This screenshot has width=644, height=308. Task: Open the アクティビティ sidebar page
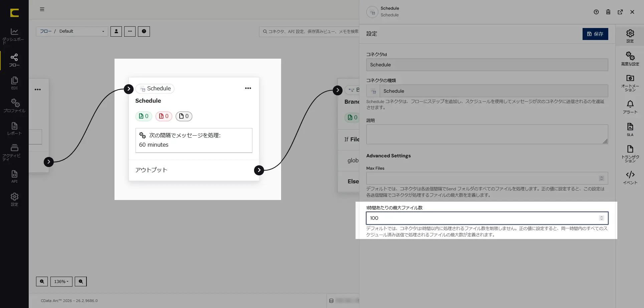pos(14,152)
